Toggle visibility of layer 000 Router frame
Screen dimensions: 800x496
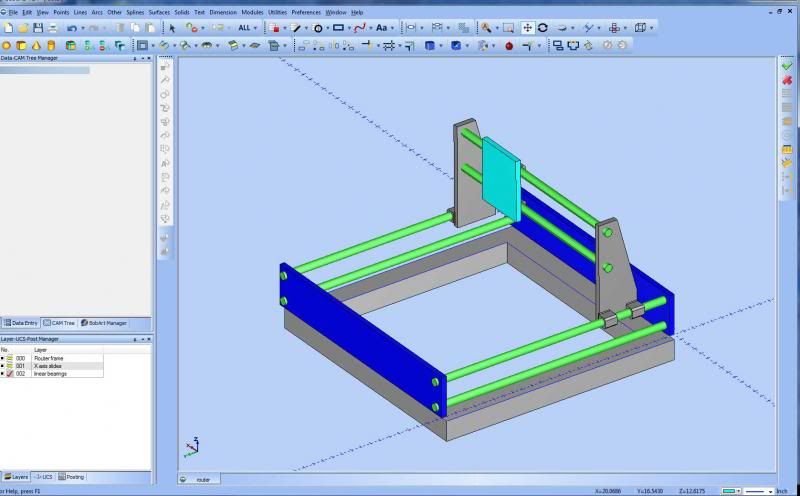(x=9, y=358)
